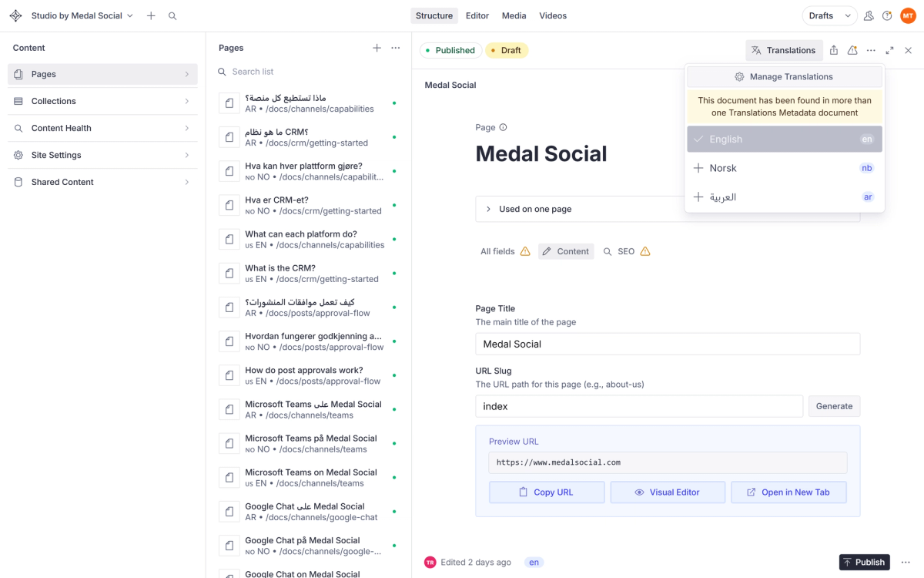Image resolution: width=924 pixels, height=578 pixels.
Task: Click warning icon beside All fields
Action: tap(525, 251)
